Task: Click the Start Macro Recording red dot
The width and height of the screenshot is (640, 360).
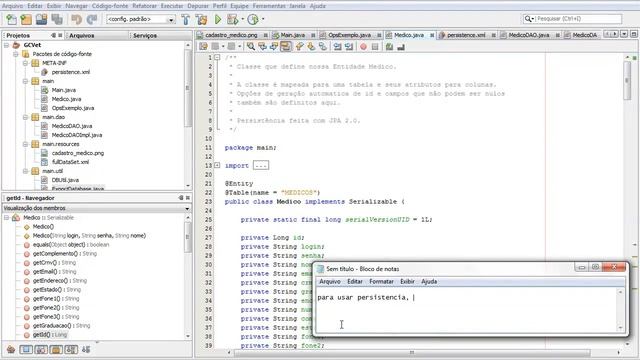Action: click(x=363, y=47)
